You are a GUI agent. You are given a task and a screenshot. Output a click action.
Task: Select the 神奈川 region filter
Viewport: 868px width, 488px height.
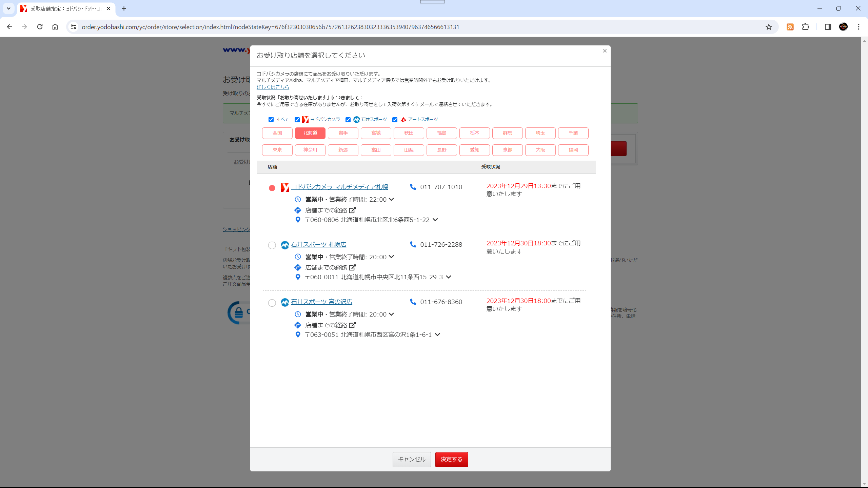(x=310, y=150)
